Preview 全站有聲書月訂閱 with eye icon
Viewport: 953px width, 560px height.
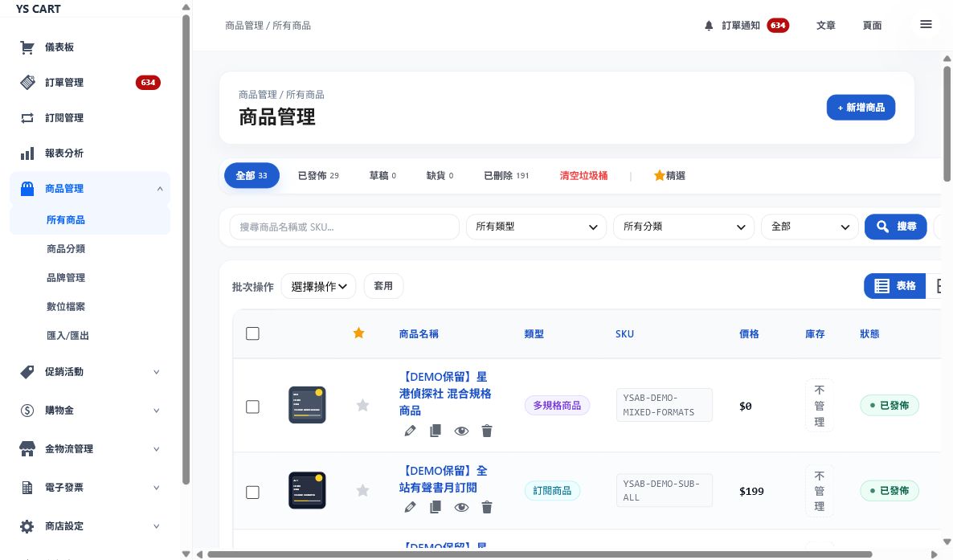(461, 507)
